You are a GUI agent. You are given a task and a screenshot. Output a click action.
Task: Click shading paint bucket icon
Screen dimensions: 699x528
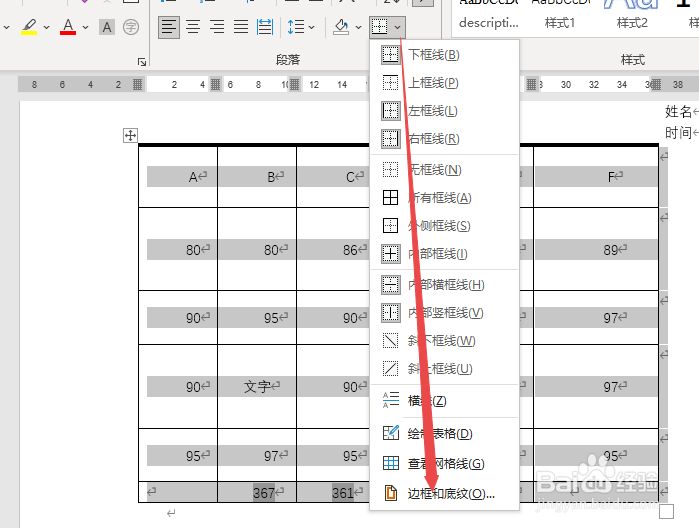click(x=341, y=27)
